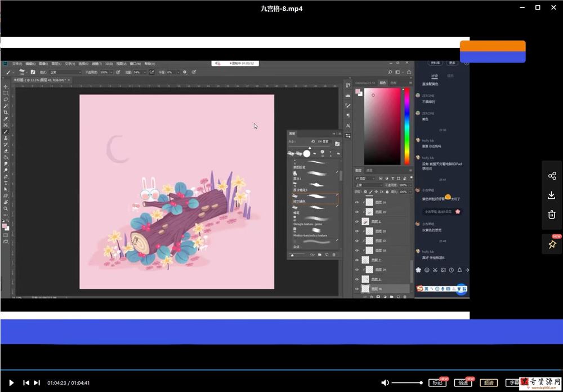This screenshot has width=563, height=392.
Task: Click the scissors icon in chat toolbar
Action: click(435, 270)
